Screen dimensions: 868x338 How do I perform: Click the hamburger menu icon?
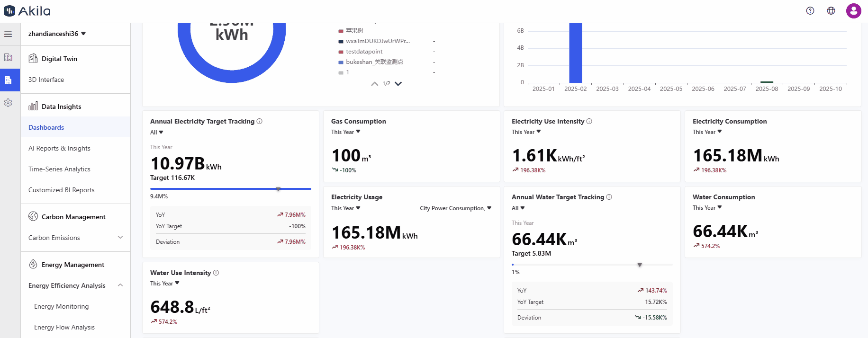8,34
